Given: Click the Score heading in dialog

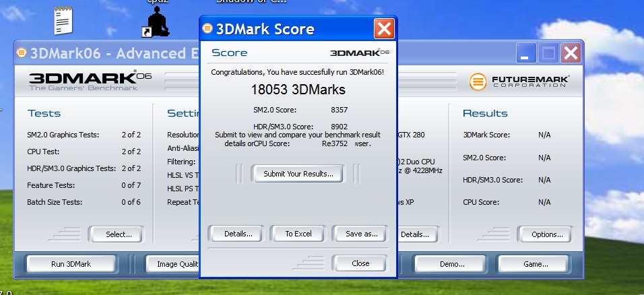Looking at the screenshot, I should click(x=229, y=53).
